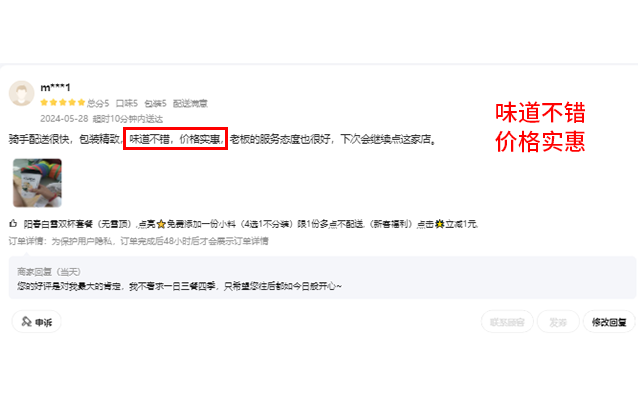
Task: Click the 订单详情 order details line
Action: 138,241
